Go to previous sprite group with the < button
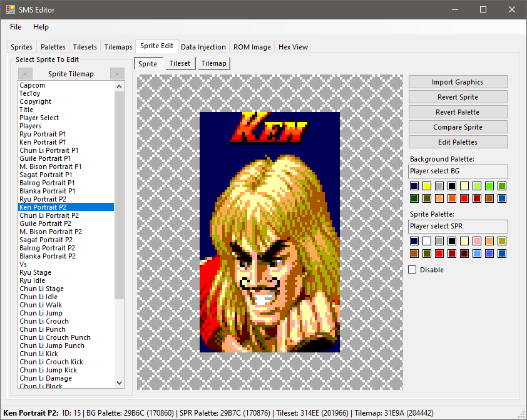 click(x=25, y=74)
